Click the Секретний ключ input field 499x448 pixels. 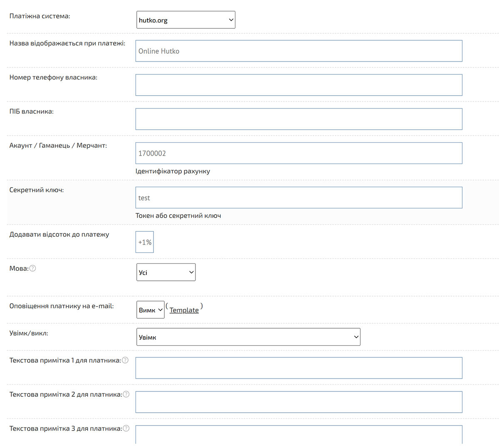pyautogui.click(x=299, y=198)
